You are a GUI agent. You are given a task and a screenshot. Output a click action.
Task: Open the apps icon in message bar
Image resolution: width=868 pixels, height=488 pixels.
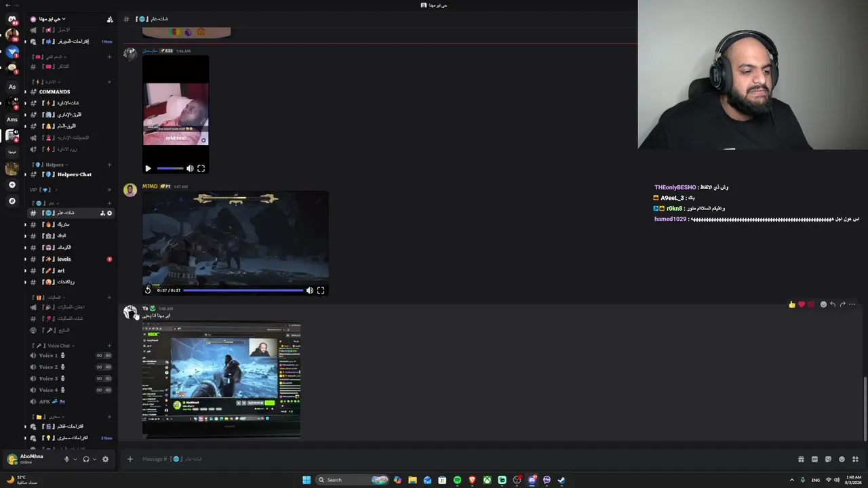click(855, 459)
